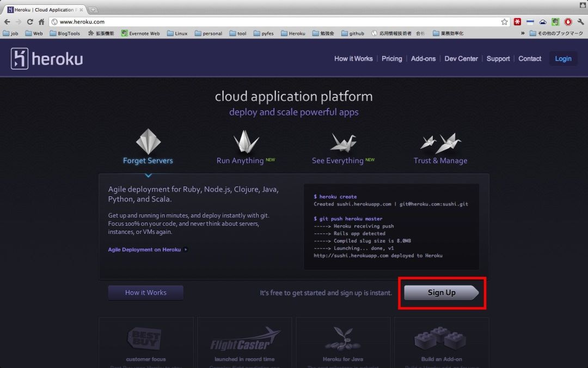Click the red asterisk extension icon

[518, 22]
